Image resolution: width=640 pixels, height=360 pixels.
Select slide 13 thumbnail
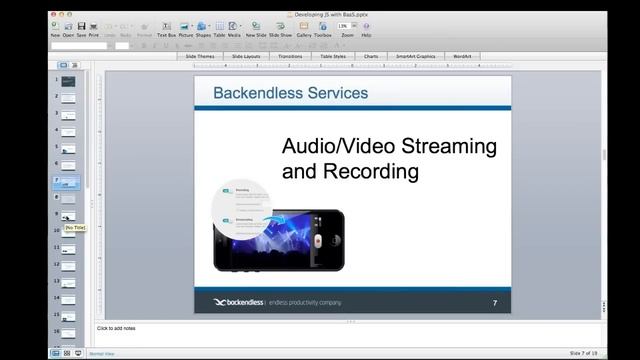coord(68,283)
